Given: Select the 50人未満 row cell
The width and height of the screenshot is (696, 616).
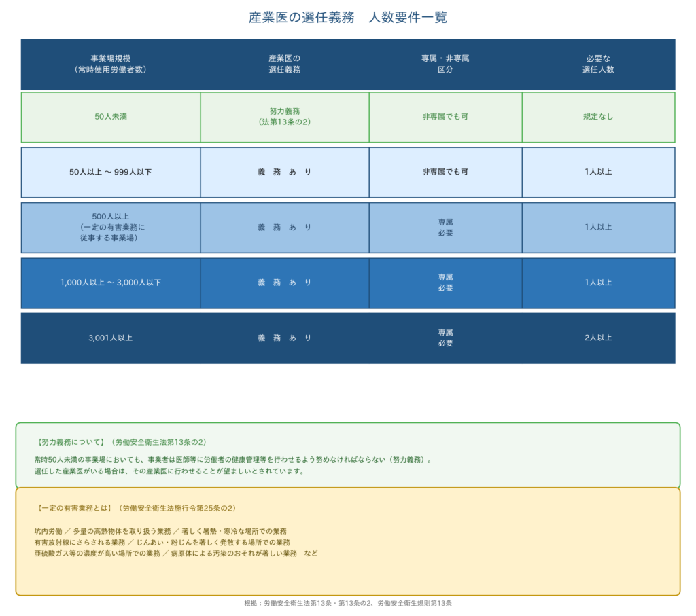Looking at the screenshot, I should [111, 116].
